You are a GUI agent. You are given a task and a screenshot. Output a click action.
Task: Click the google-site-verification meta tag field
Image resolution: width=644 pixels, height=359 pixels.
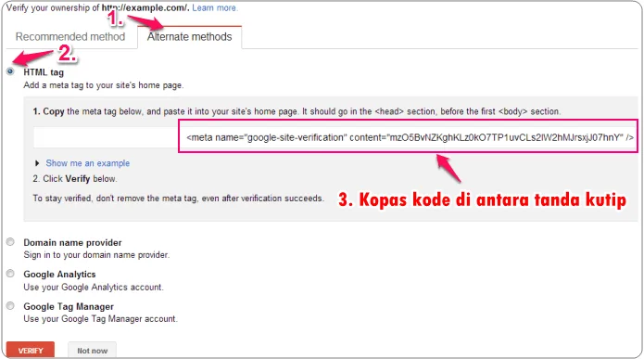coord(335,137)
